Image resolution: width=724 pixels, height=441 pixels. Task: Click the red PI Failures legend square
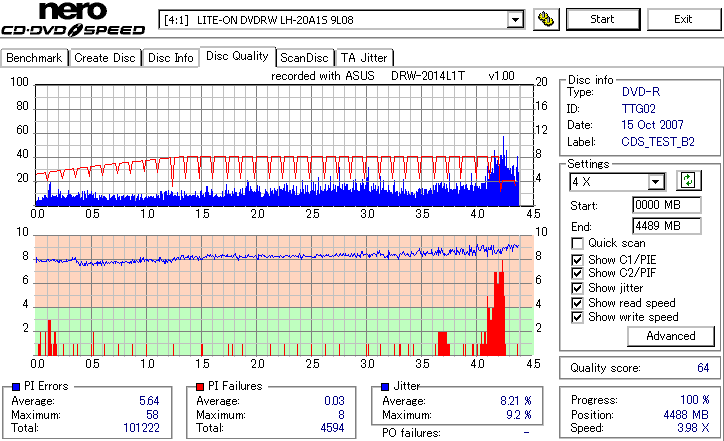(200, 387)
